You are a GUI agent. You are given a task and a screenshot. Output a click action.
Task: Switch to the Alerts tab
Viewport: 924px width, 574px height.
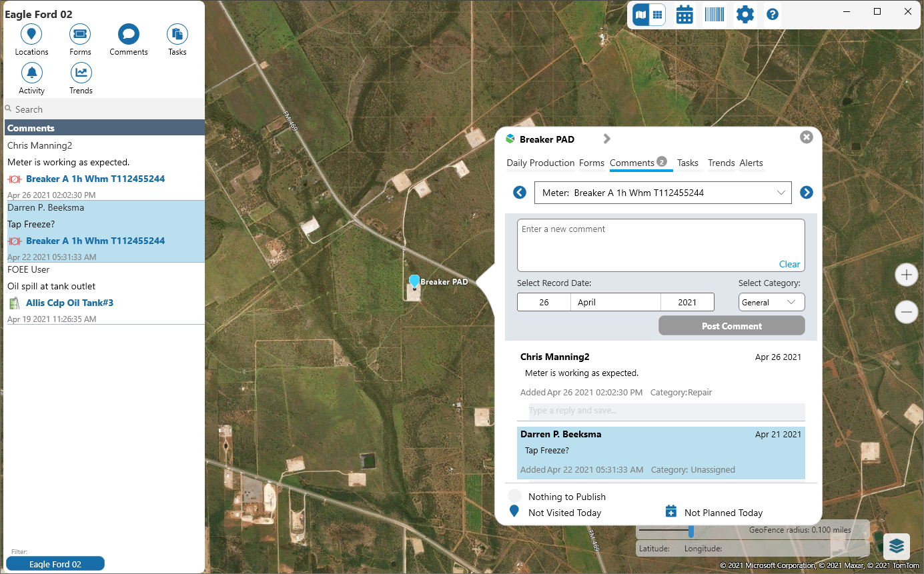[x=751, y=163]
